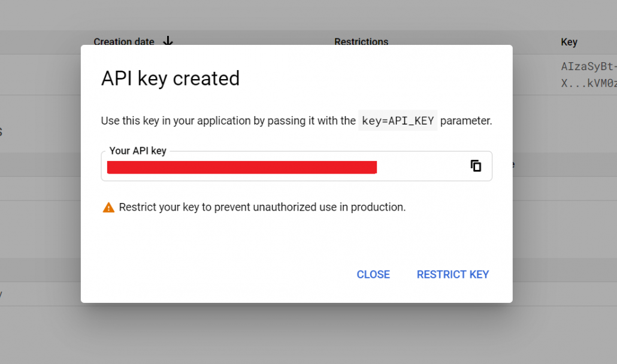Open the RESTRICT KEY option
The image size is (617, 364).
452,274
